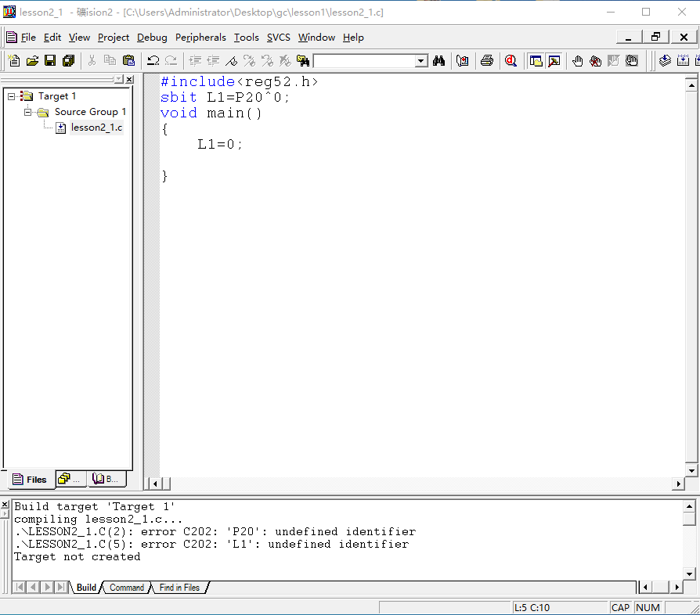Create a new file from the toolbar
Screen dimensions: 700x615
coord(14,61)
